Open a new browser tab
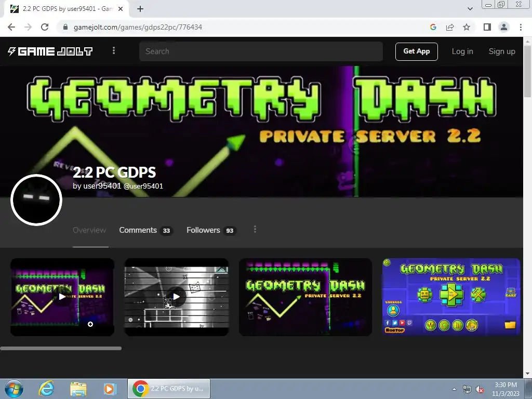Screen dimensions: 532x399 (x=140, y=9)
